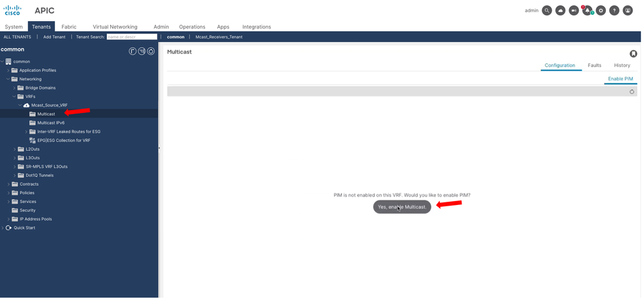Click the video camera feedback icon
This screenshot has height=301, width=644.
[x=574, y=11]
